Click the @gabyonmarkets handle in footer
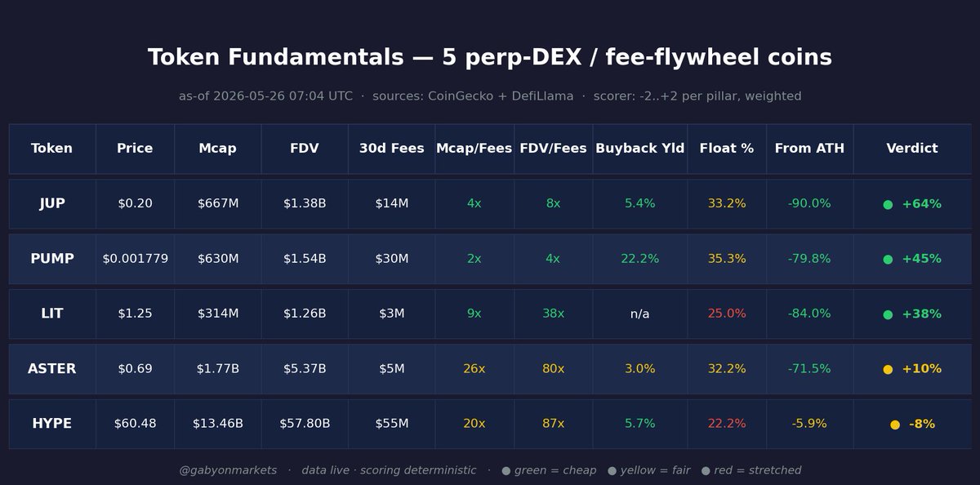The height and width of the screenshot is (485, 980). (x=228, y=471)
